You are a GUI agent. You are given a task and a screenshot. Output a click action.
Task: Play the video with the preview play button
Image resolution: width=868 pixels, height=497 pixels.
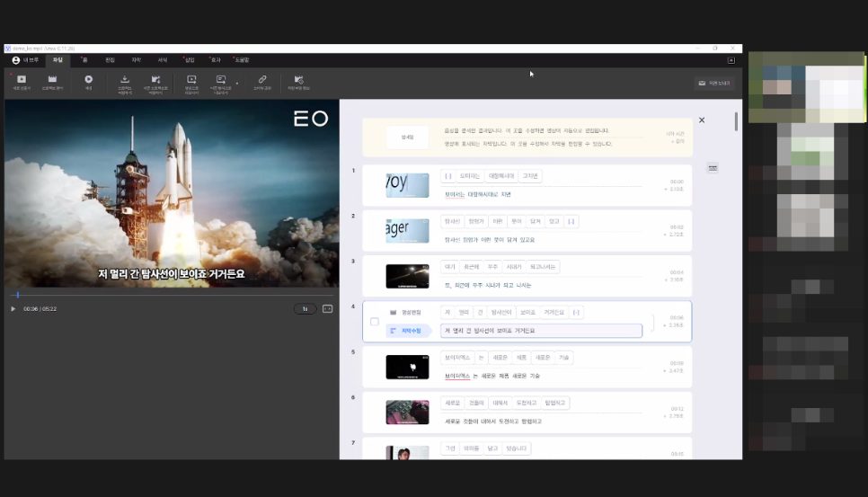point(13,309)
